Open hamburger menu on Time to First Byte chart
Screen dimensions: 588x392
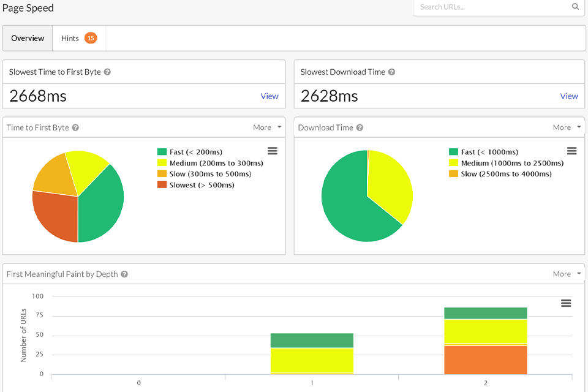click(273, 151)
